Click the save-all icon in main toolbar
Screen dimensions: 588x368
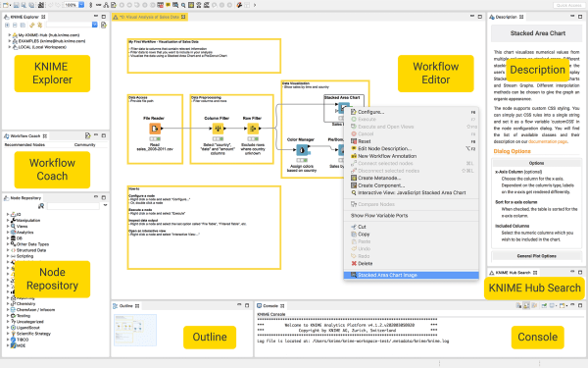(31, 5)
